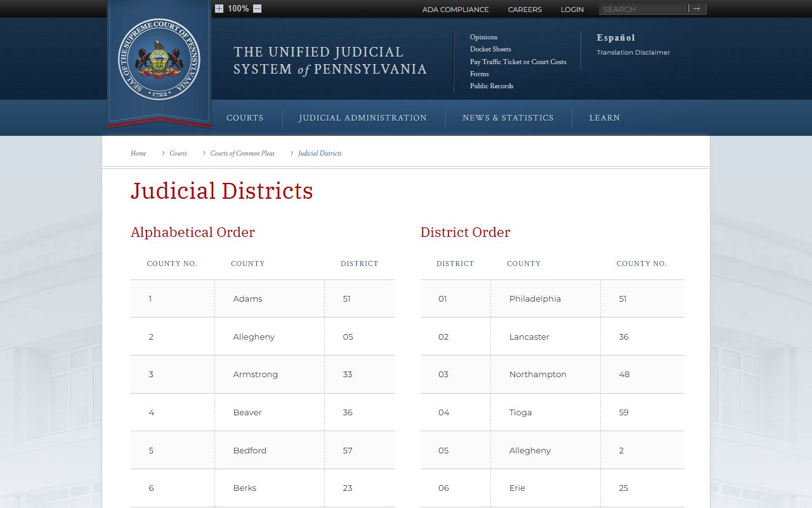
Task: Click the search submit arrow button
Action: tap(697, 9)
